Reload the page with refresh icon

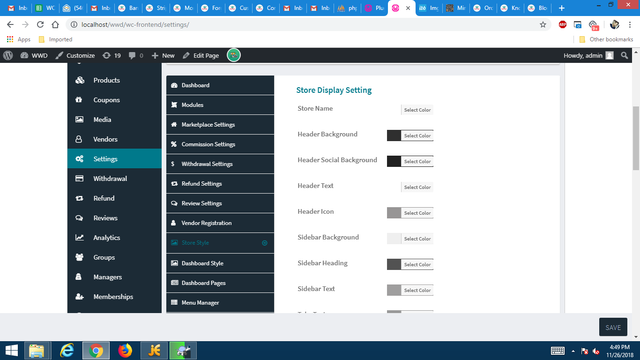point(40,24)
